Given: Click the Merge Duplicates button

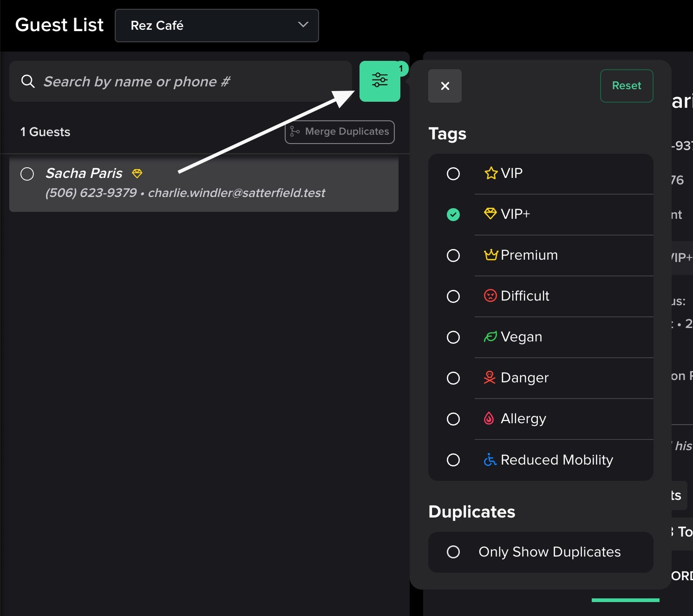Looking at the screenshot, I should pos(340,132).
